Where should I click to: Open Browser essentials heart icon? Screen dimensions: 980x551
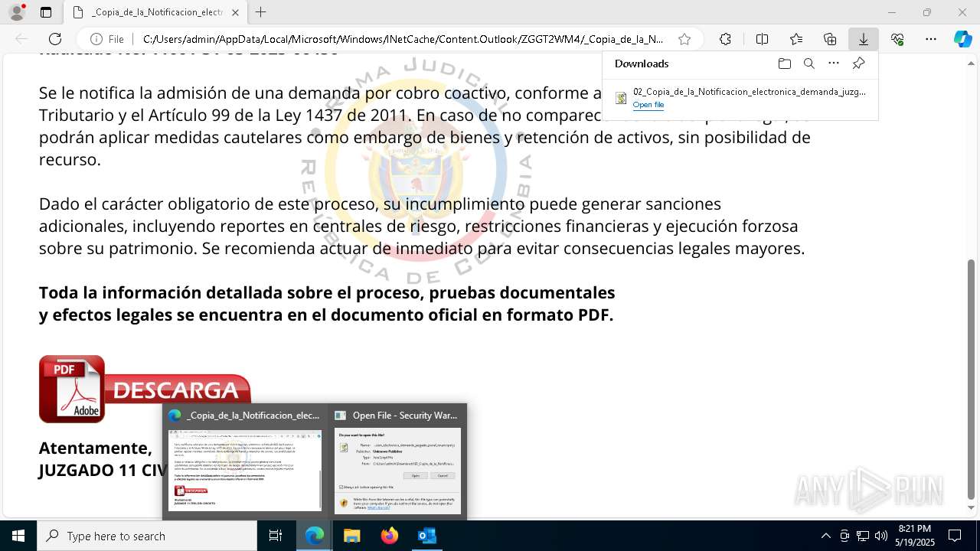click(x=897, y=39)
